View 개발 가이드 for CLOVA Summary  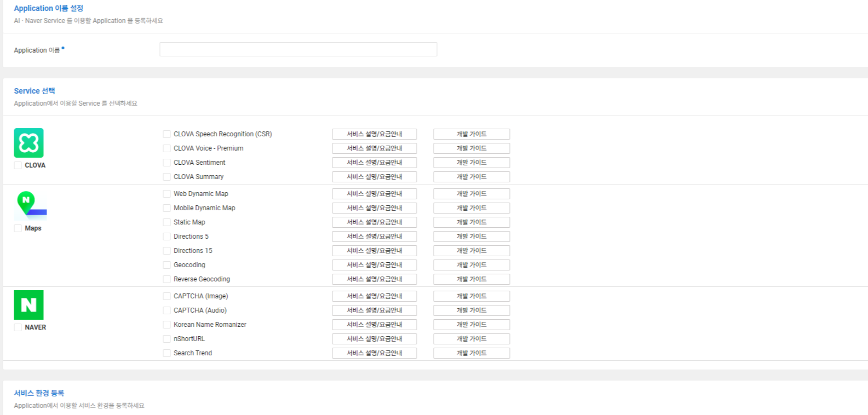[x=472, y=177]
